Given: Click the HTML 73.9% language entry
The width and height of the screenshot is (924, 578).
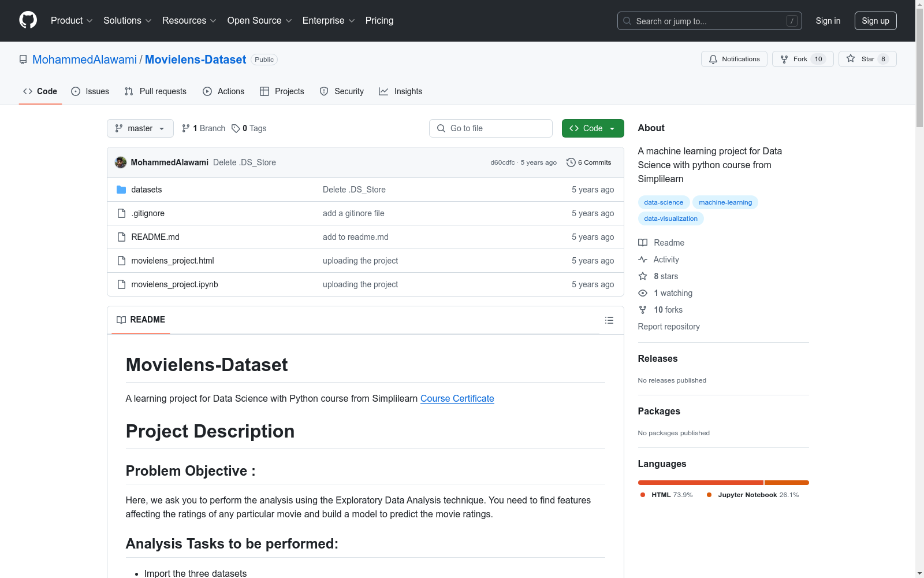Looking at the screenshot, I should (666, 495).
